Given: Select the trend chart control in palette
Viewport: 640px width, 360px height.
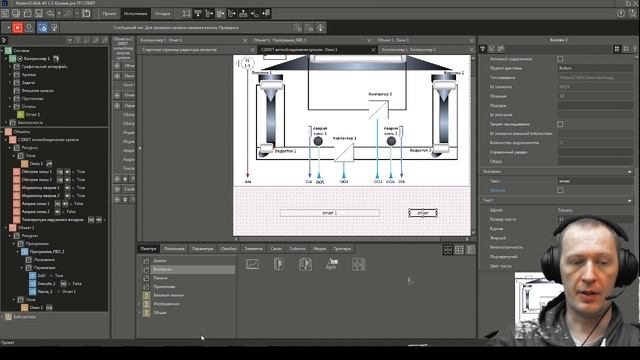Looking at the screenshot, I should (253, 264).
